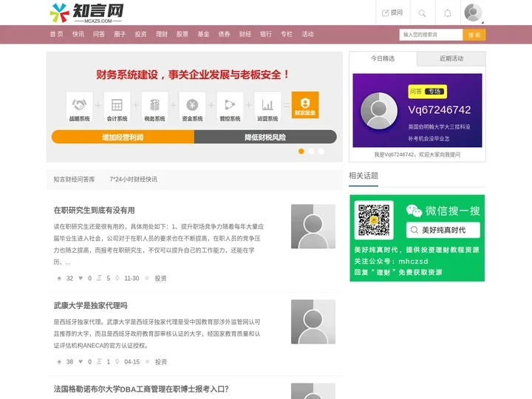
Task: Click thumbnail of 在职研究生 article
Action: [x=313, y=226]
